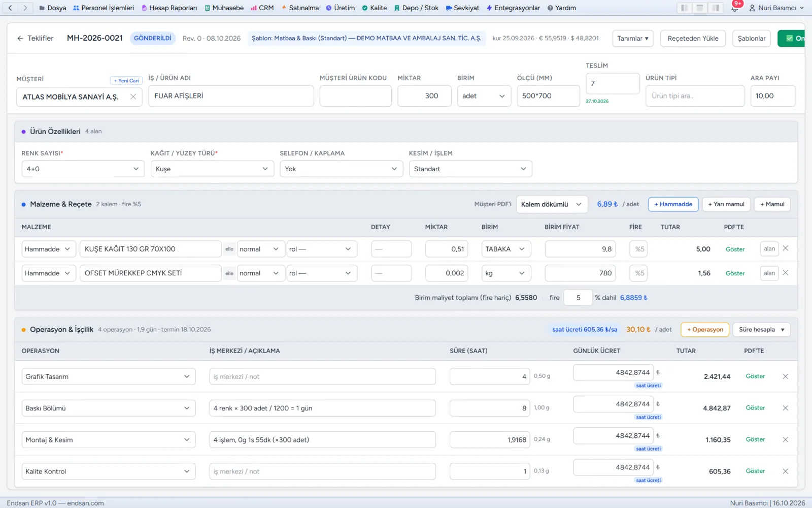Screen dimensions: 812x508
Task: Toggle PDF Göster for Montaj & Kesim
Action: [x=755, y=439]
